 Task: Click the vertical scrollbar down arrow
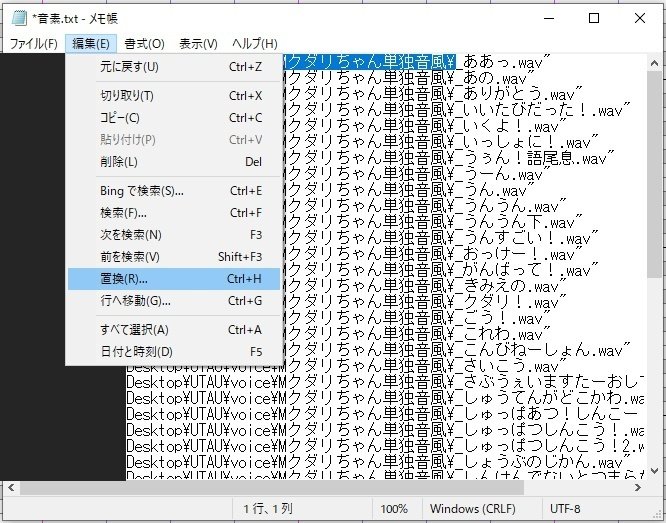click(x=654, y=471)
